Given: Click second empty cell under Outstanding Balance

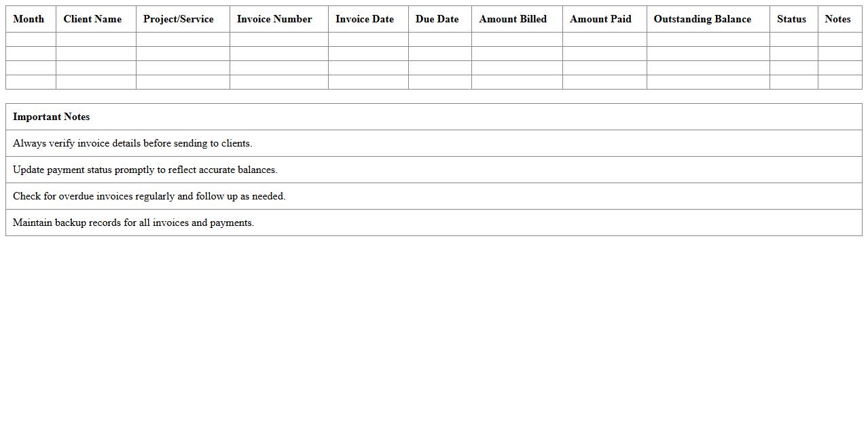Looking at the screenshot, I should (x=708, y=54).
